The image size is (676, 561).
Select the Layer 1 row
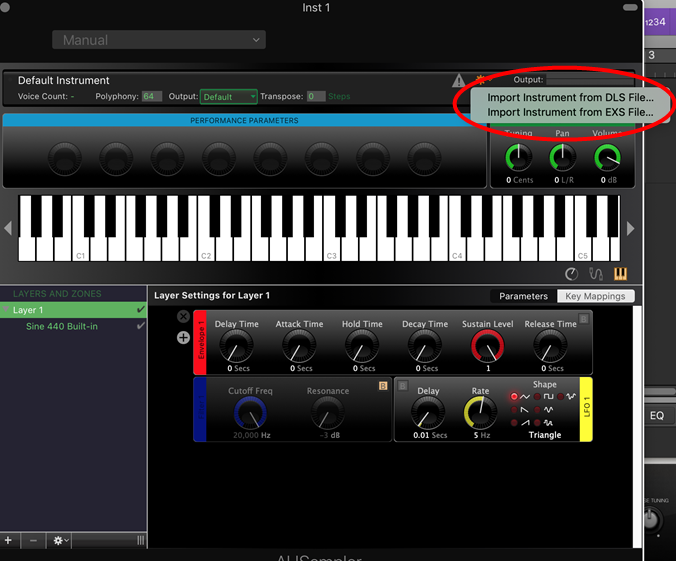[x=73, y=310]
